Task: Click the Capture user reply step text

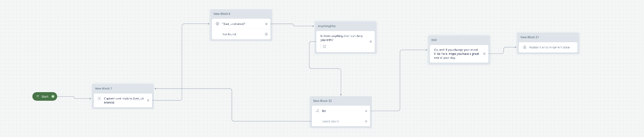Action: click(124, 100)
